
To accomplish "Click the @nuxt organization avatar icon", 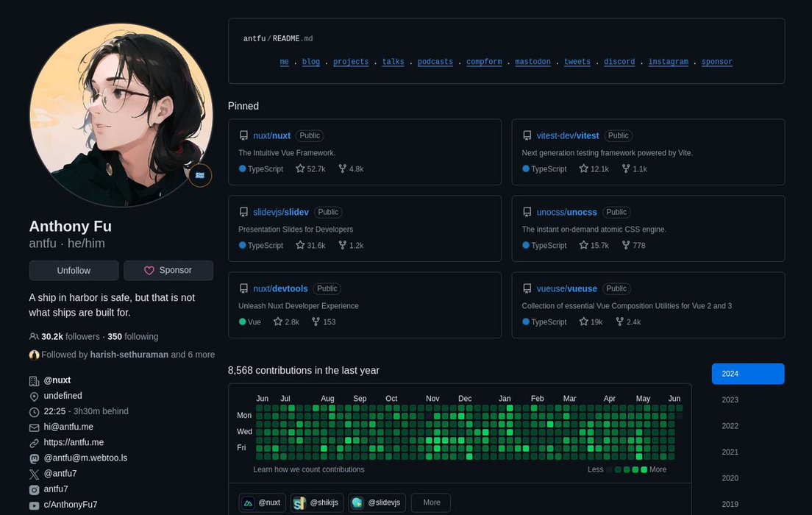I will point(249,502).
